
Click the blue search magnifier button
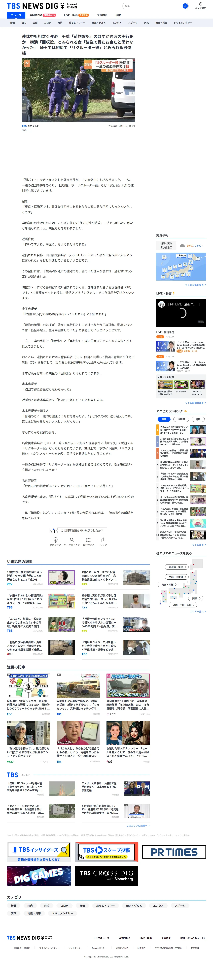point(185,6)
